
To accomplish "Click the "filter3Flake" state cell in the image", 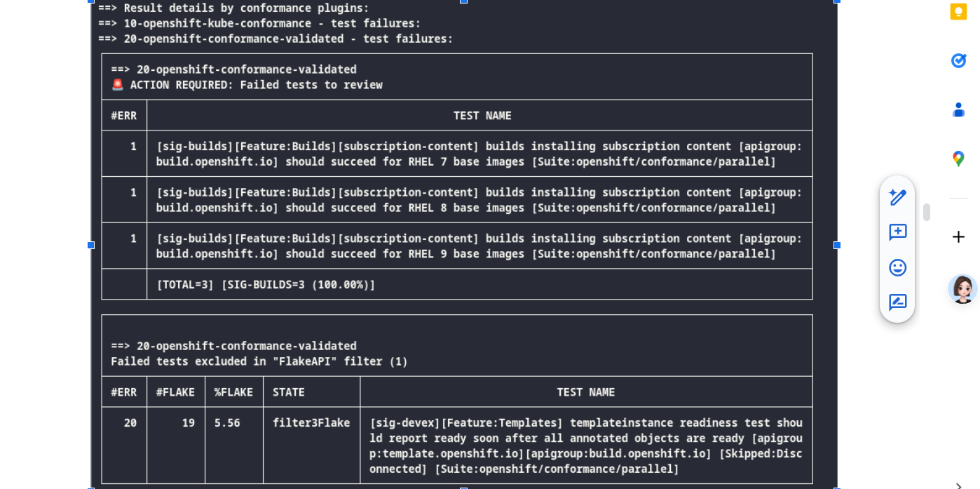I will pyautogui.click(x=311, y=423).
